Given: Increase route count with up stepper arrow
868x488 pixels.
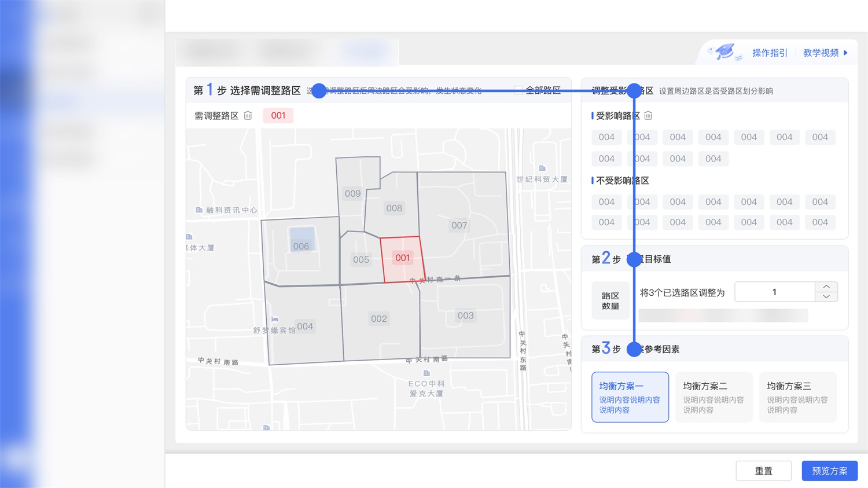Looking at the screenshot, I should pos(826,287).
